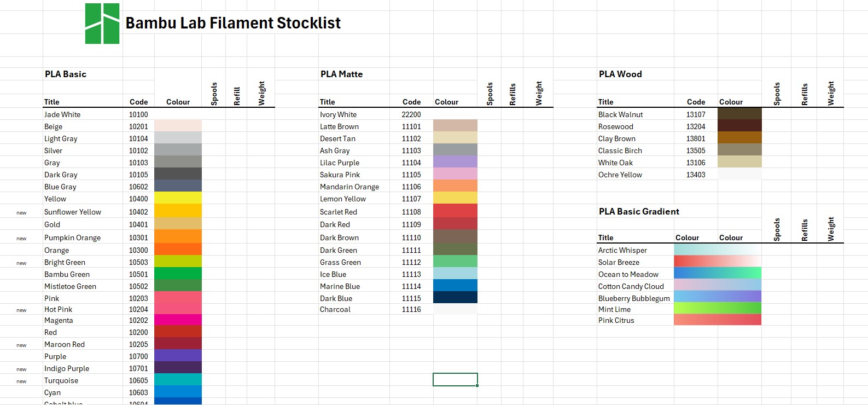Click the Weight header in PLA Basic table
The height and width of the screenshot is (405, 868).
[261, 93]
